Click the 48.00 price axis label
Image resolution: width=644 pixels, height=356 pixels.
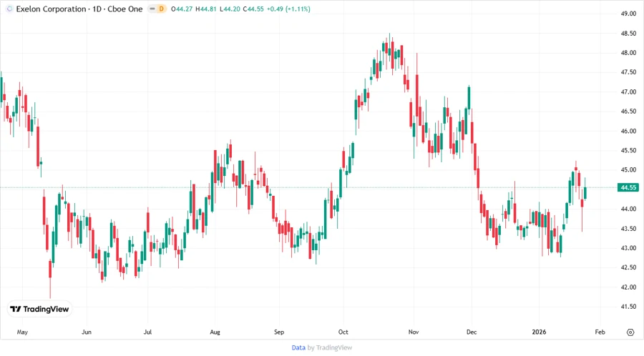coord(628,53)
